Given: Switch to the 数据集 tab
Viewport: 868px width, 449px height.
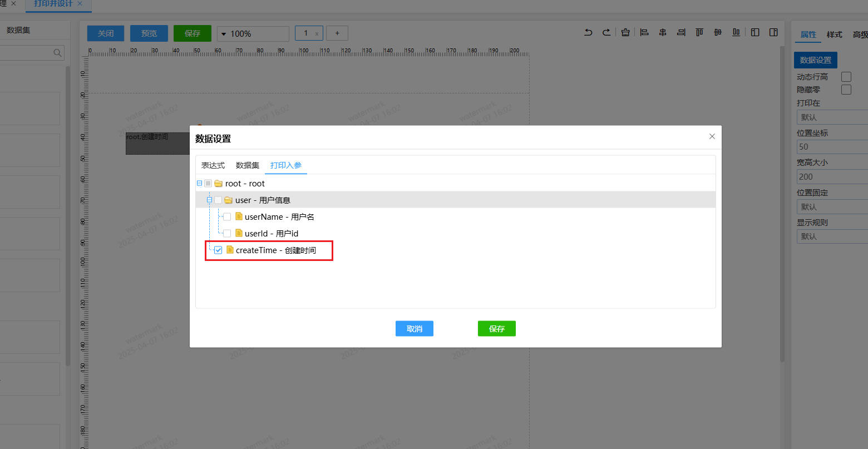Looking at the screenshot, I should (x=248, y=165).
